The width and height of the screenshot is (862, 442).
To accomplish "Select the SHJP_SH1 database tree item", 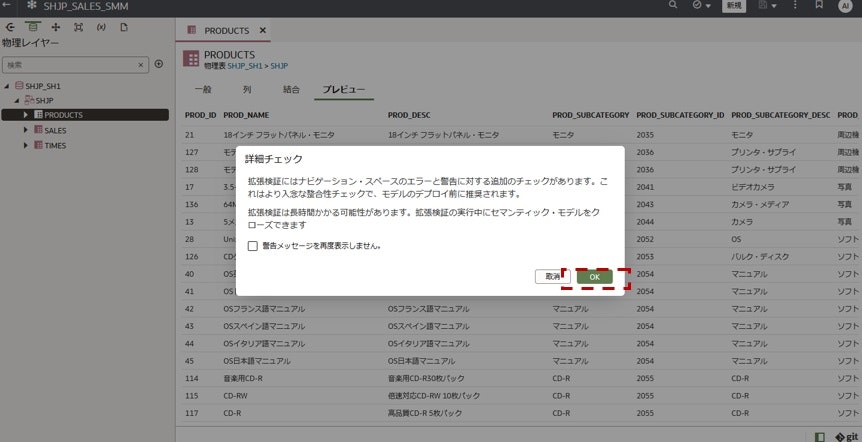I will click(43, 86).
